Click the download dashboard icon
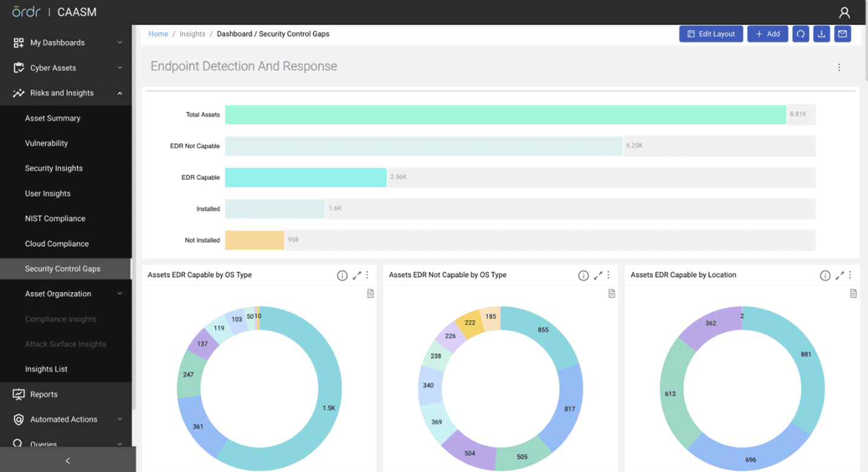 [x=821, y=34]
